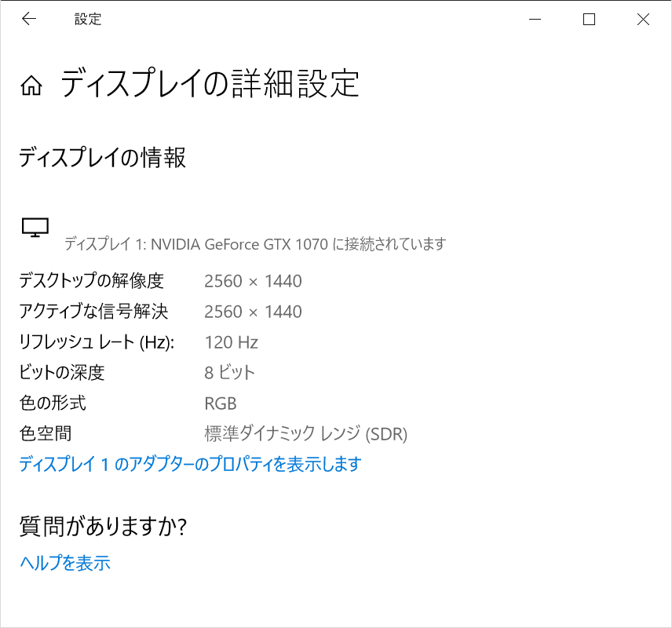Open the ヘルプを表示 link
The width and height of the screenshot is (672, 628).
pos(63,563)
